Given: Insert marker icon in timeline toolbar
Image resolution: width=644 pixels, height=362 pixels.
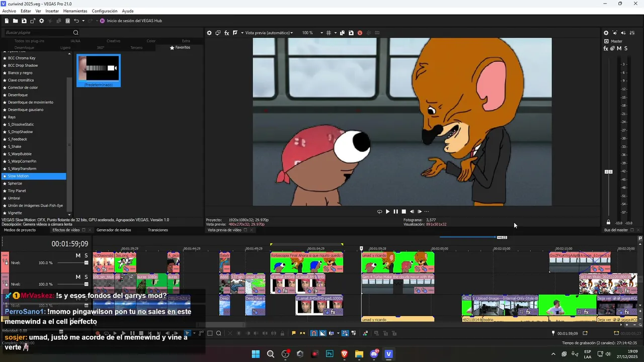Looking at the screenshot, I should (294, 333).
